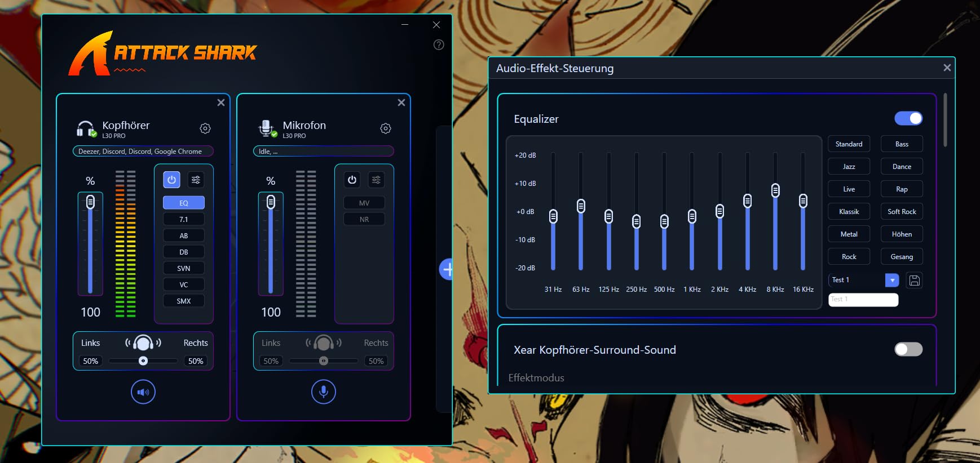Minimize the Attack Shark window
The height and width of the screenshot is (463, 980).
pyautogui.click(x=405, y=25)
